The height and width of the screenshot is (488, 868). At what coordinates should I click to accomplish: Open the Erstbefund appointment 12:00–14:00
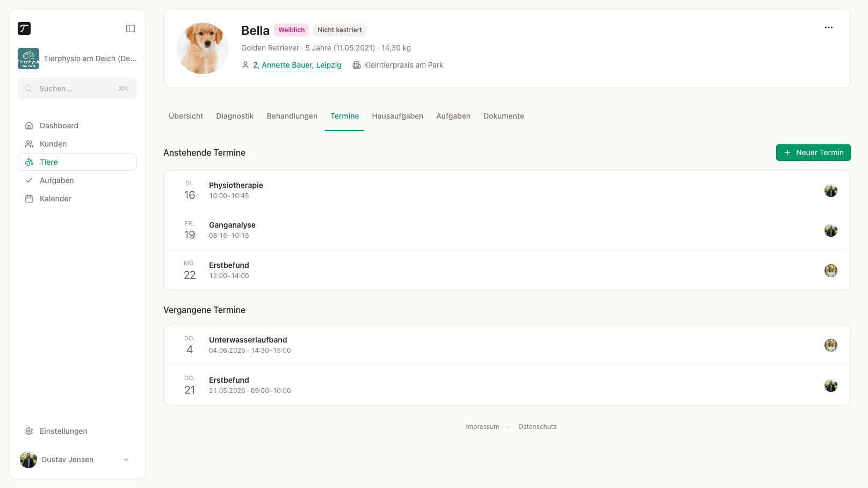click(507, 271)
